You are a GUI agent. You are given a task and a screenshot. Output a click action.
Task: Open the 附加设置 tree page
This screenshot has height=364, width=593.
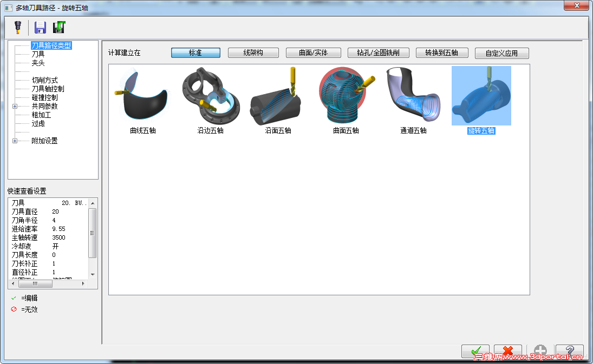pyautogui.click(x=44, y=141)
